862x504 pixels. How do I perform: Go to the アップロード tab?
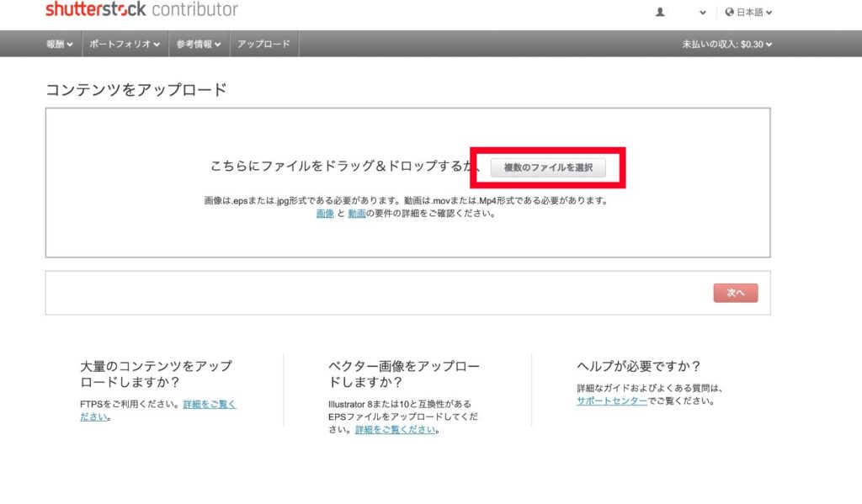pyautogui.click(x=263, y=44)
